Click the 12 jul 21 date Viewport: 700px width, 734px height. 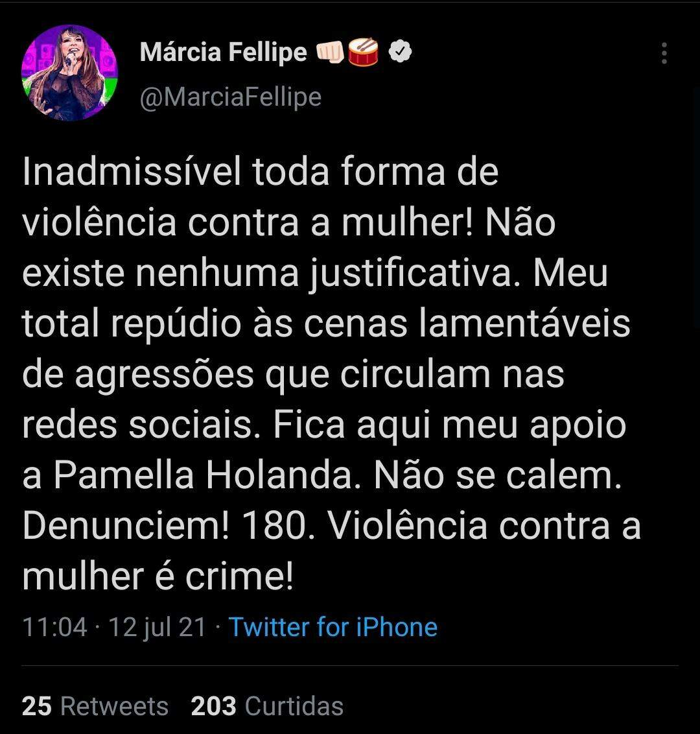click(157, 627)
